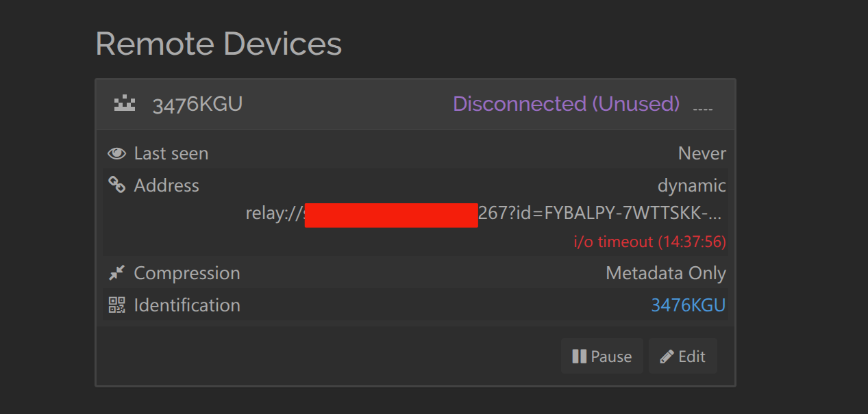868x414 pixels.
Task: Click the compress arrows icon beside Compression
Action: [117, 273]
